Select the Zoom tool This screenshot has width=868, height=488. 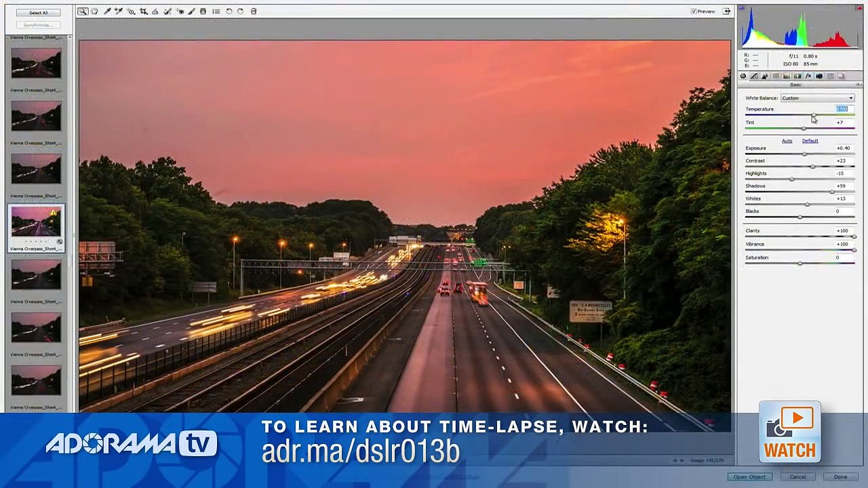tap(83, 12)
